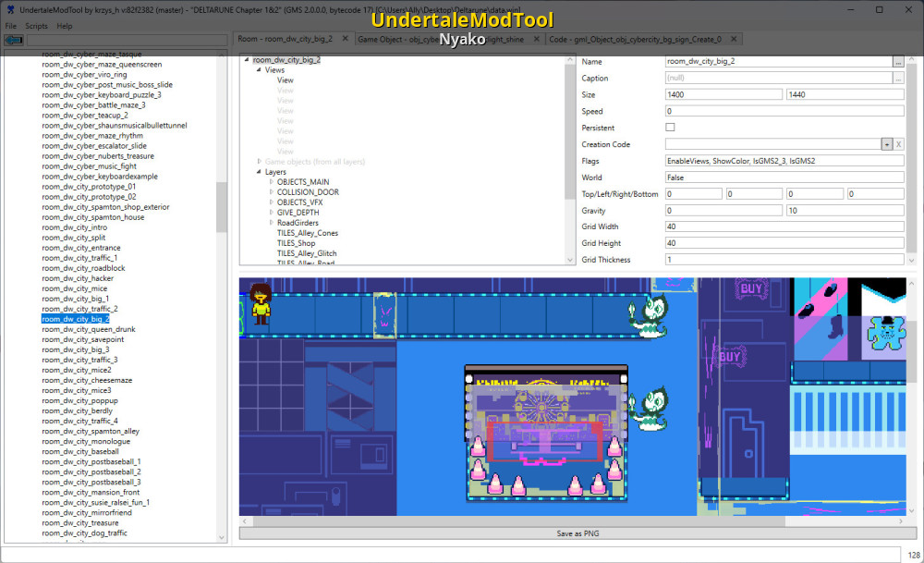Image resolution: width=924 pixels, height=563 pixels.
Task: Select the first active View item in tree
Action: click(x=286, y=80)
